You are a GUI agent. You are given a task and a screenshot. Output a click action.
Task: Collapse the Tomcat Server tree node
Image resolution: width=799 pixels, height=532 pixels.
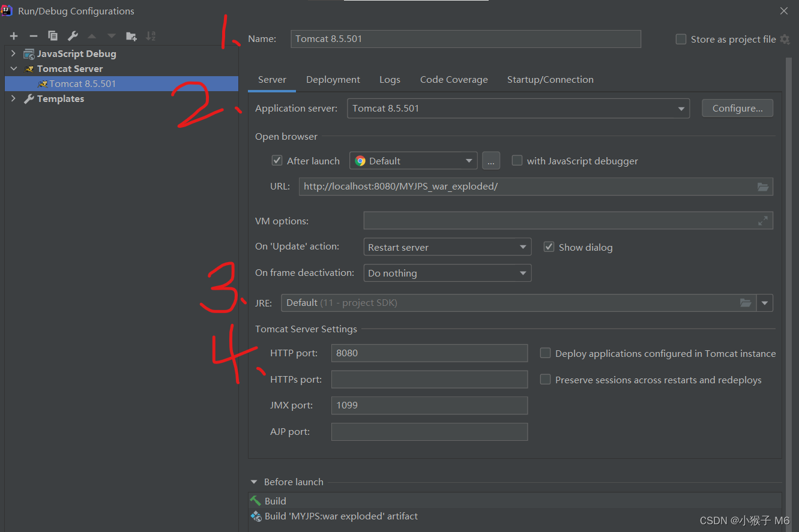point(14,69)
